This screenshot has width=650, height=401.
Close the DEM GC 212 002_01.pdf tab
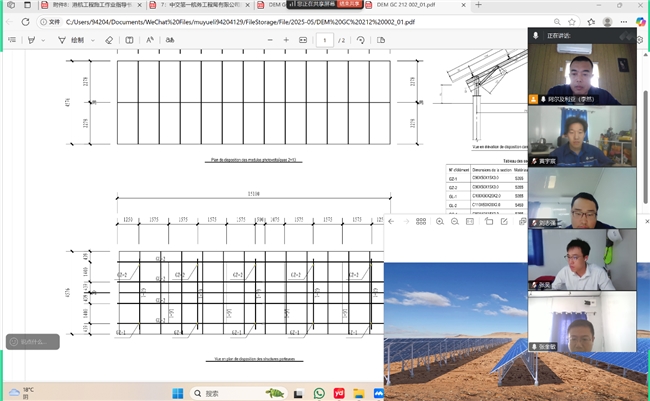pyautogui.click(x=463, y=5)
